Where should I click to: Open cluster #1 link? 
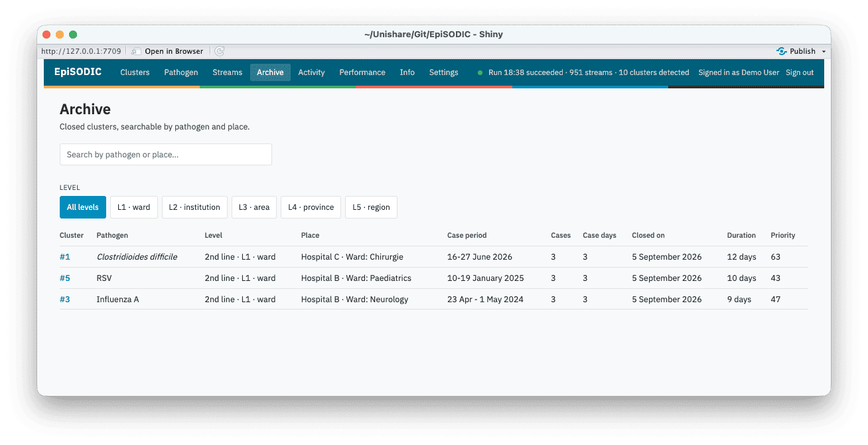[65, 256]
